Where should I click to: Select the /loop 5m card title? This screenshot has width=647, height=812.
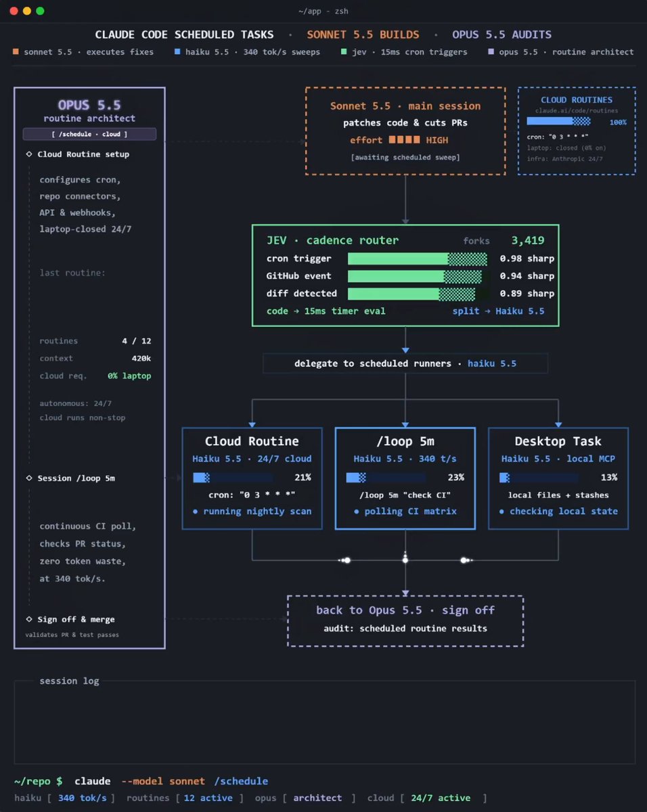point(405,441)
